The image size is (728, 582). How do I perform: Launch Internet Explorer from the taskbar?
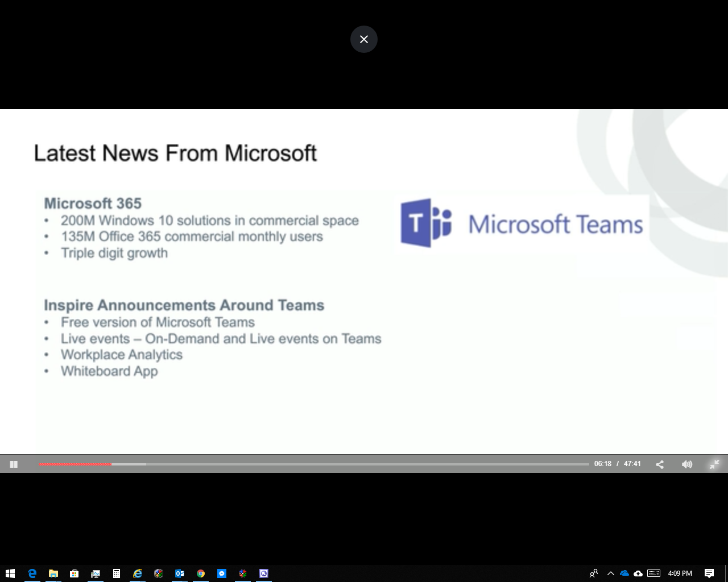point(138,573)
